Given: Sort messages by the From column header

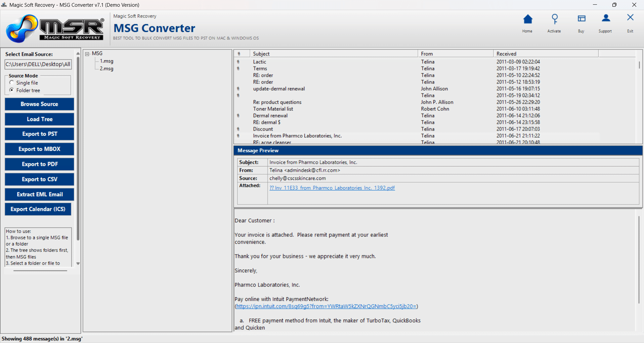Looking at the screenshot, I should (x=456, y=54).
